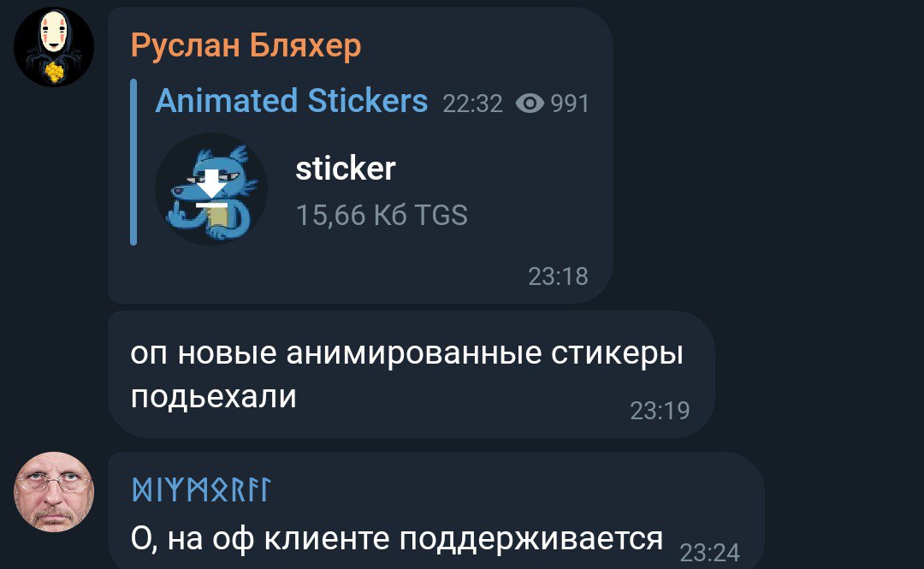
Task: Click the 22:32 original post timestamp
Action: coord(472,104)
